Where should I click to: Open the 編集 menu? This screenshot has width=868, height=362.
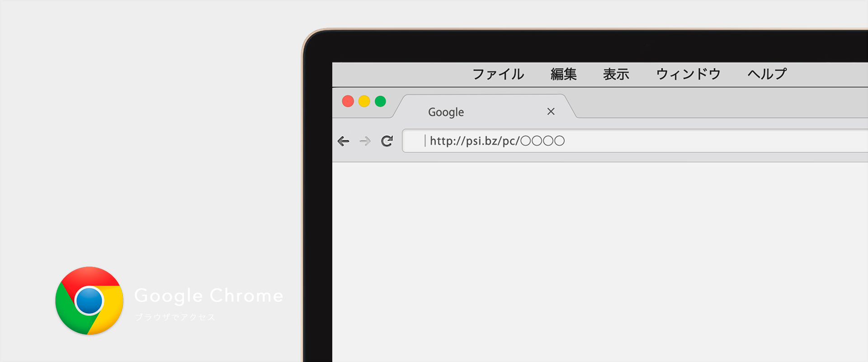(x=564, y=74)
